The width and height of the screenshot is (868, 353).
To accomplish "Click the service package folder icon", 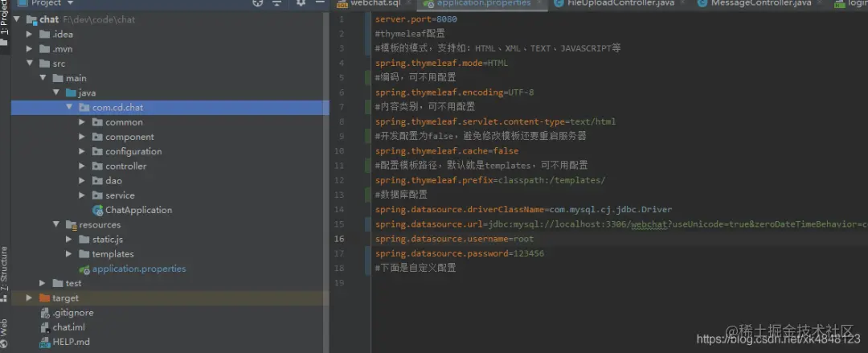I will click(x=97, y=195).
